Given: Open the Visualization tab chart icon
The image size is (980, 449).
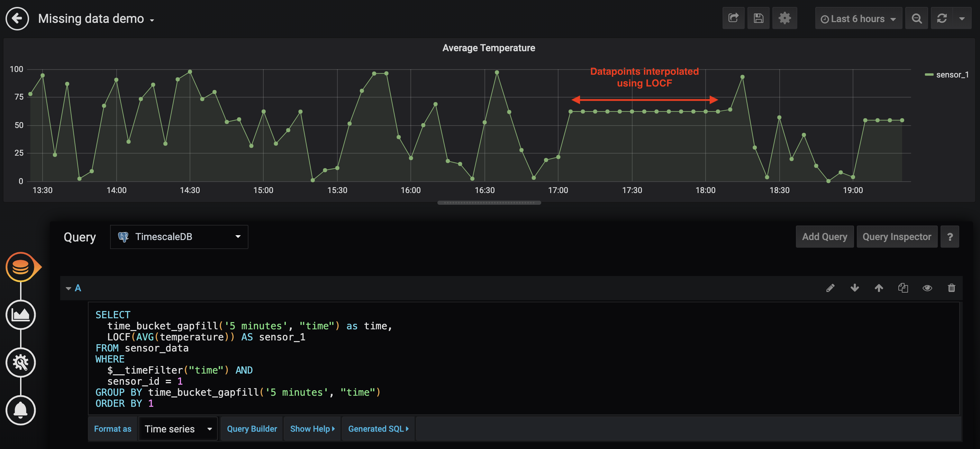Looking at the screenshot, I should (20, 315).
